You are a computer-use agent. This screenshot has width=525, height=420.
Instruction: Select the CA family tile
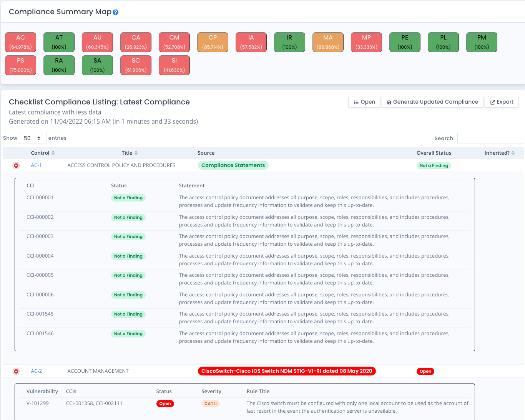(136, 42)
